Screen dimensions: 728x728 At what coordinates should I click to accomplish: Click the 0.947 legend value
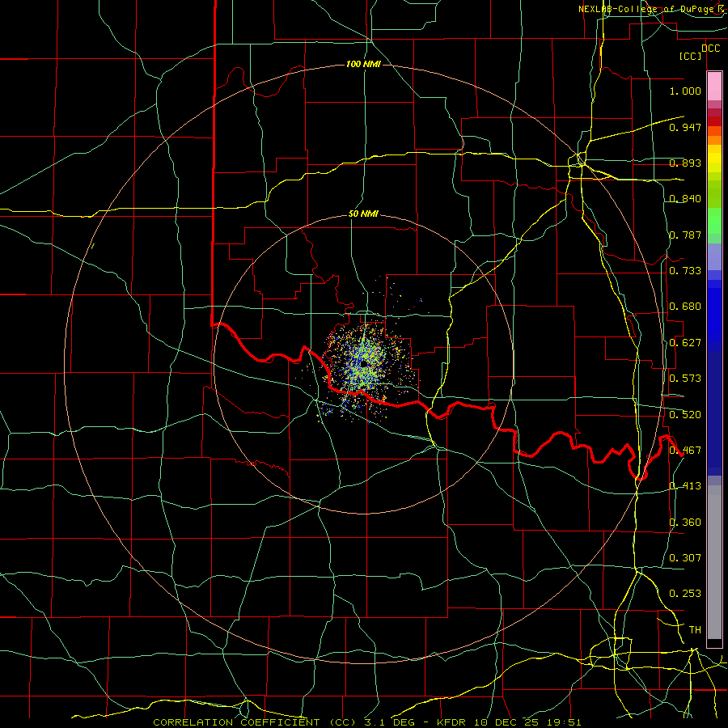(685, 127)
